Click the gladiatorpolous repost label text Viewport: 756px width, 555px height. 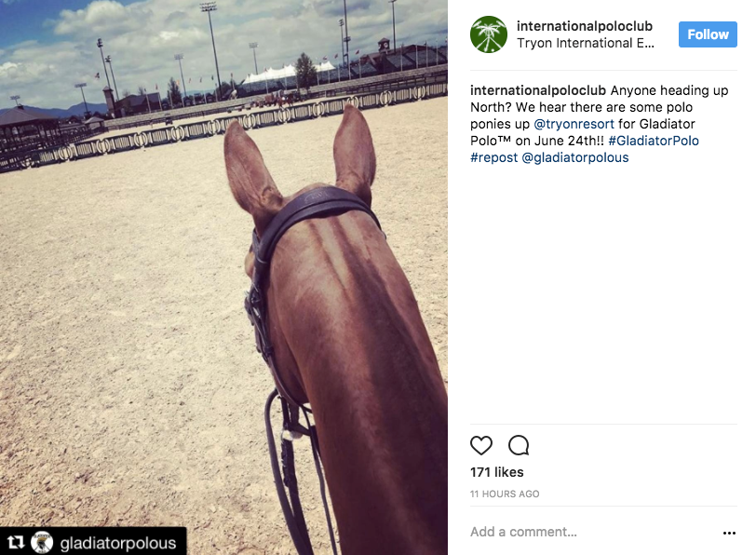point(117,544)
